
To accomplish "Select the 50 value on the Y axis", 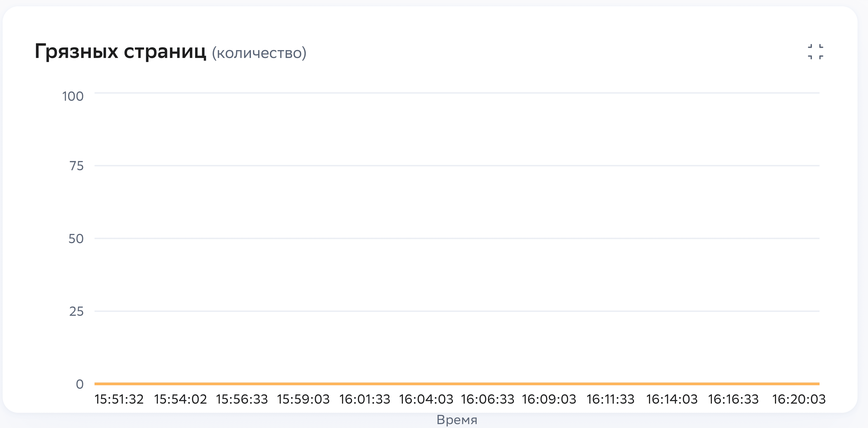I will click(76, 239).
